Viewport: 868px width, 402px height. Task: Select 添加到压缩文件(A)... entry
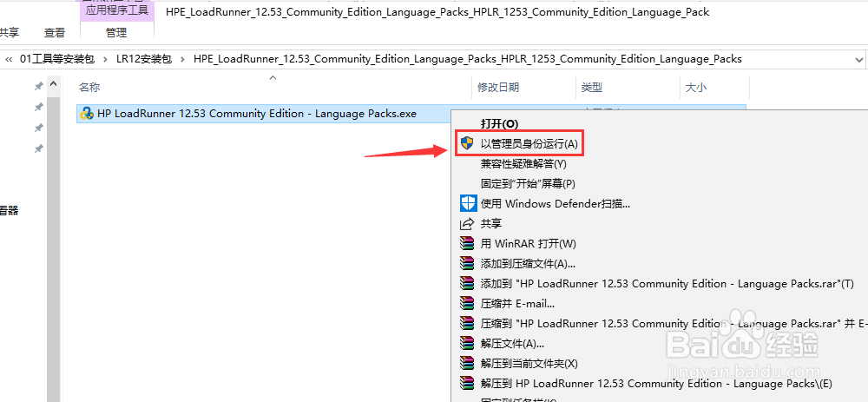[528, 264]
